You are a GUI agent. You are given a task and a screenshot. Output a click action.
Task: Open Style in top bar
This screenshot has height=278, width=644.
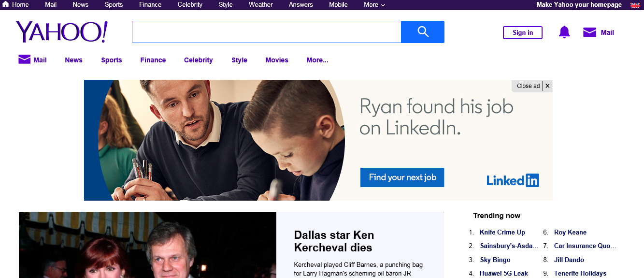[x=226, y=4]
